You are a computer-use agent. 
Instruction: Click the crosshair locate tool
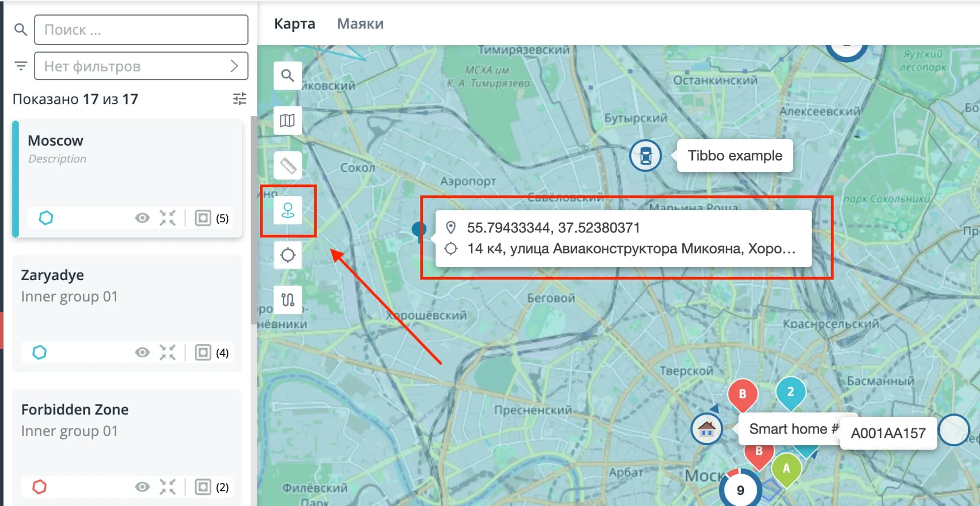coord(288,255)
